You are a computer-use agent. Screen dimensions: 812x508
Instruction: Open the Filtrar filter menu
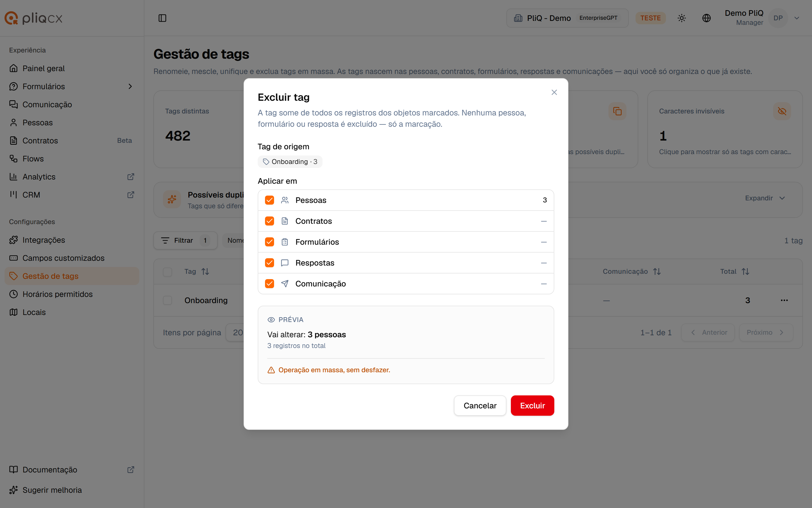click(x=185, y=240)
